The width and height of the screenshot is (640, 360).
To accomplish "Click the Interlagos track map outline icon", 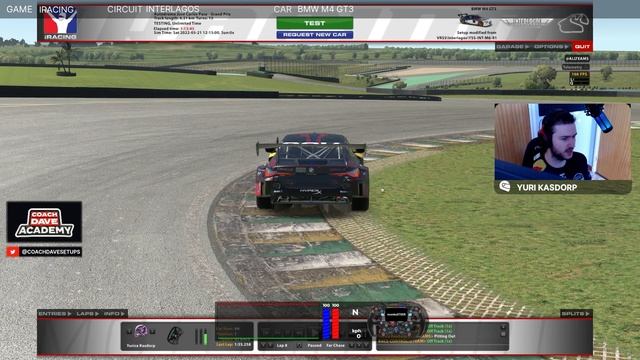I will (573, 23).
